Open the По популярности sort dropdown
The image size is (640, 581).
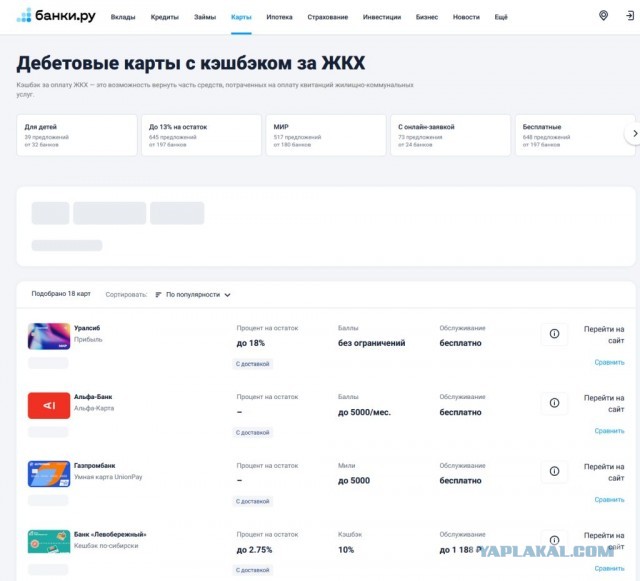pos(193,294)
